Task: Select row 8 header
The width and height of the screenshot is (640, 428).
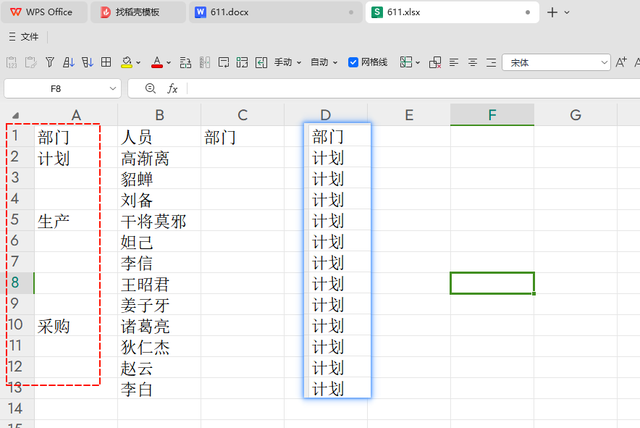Action: click(15, 283)
